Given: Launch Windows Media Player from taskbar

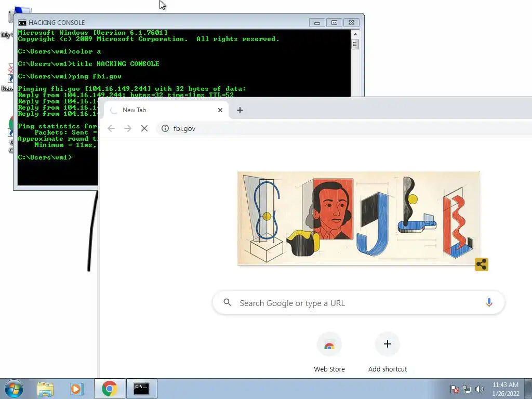Looking at the screenshot, I should 77,389.
